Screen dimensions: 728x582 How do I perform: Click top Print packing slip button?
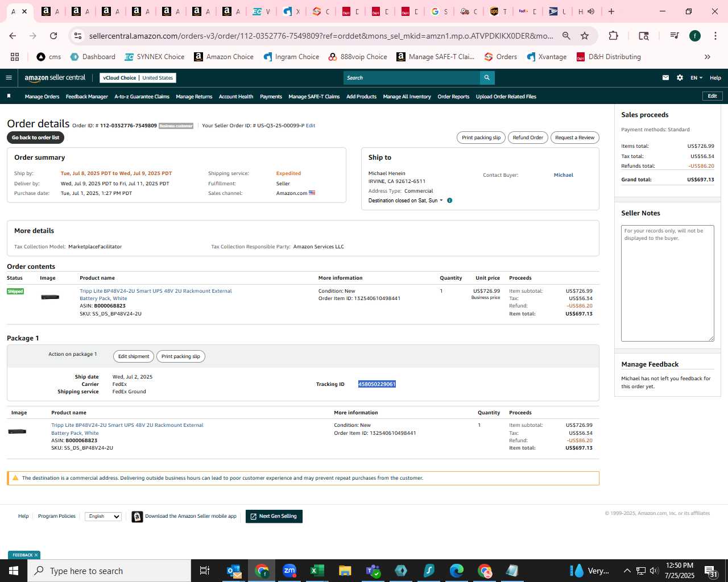tap(481, 138)
